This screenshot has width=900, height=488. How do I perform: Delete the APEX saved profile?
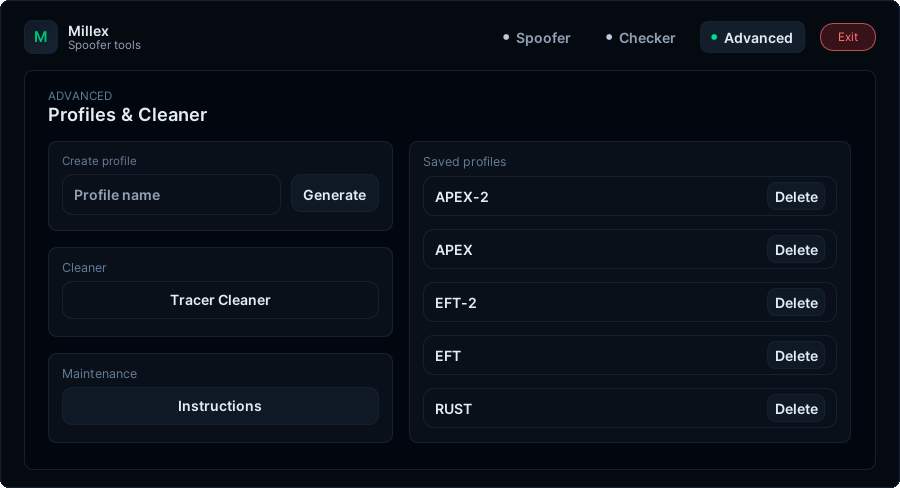[x=796, y=250]
